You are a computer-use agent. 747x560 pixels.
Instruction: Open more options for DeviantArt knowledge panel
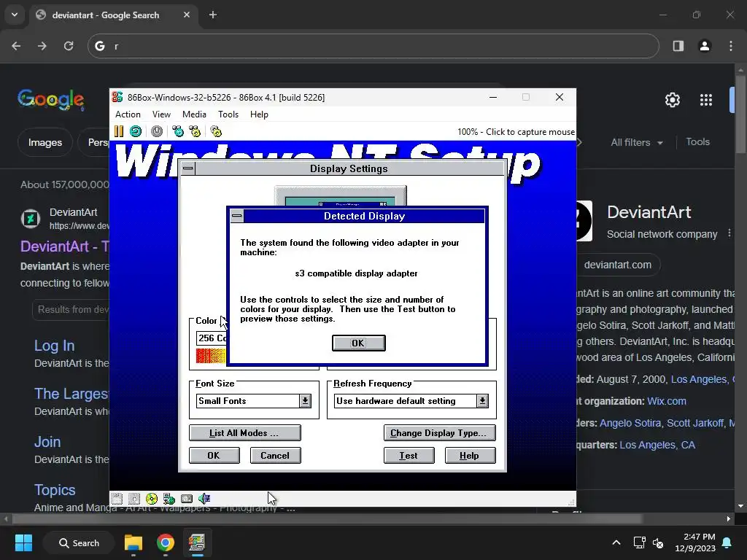(x=729, y=233)
